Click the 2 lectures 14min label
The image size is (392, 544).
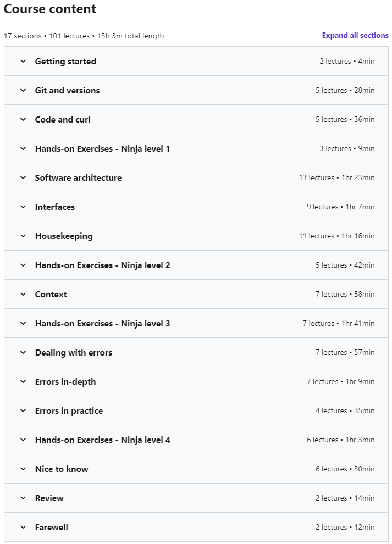click(x=345, y=498)
